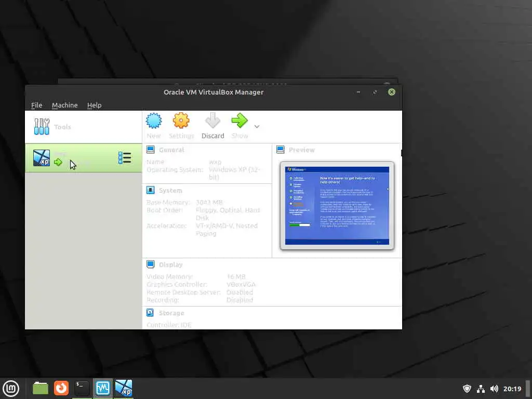Click the green Show arrow icon
This screenshot has height=399, width=532.
point(240,121)
